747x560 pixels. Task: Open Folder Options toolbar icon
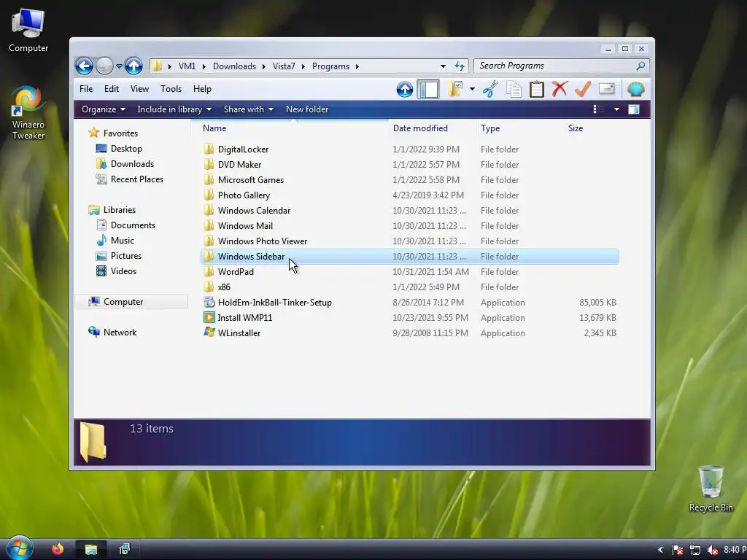pos(455,89)
